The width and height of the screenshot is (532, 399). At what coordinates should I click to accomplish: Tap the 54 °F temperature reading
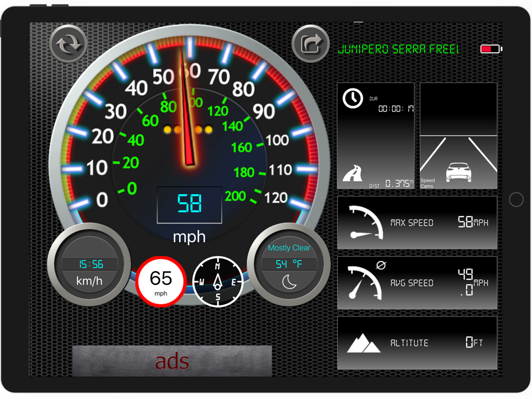pos(289,264)
